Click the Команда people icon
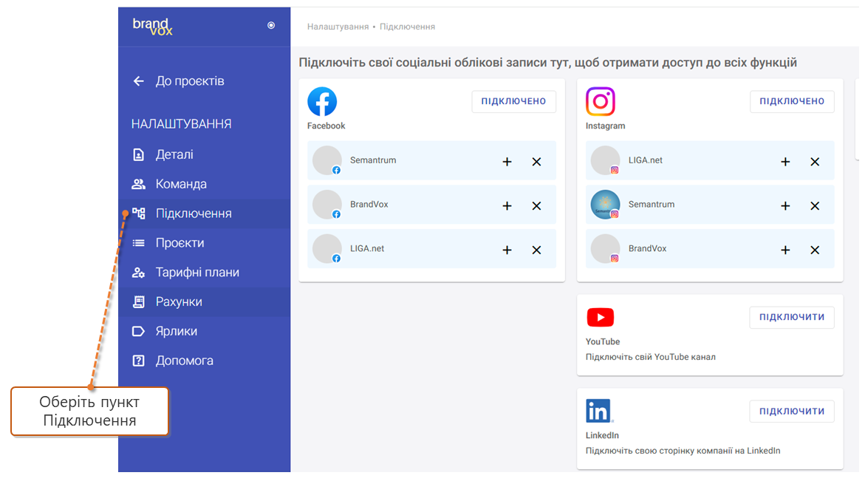This screenshot has width=868, height=481. click(x=138, y=184)
